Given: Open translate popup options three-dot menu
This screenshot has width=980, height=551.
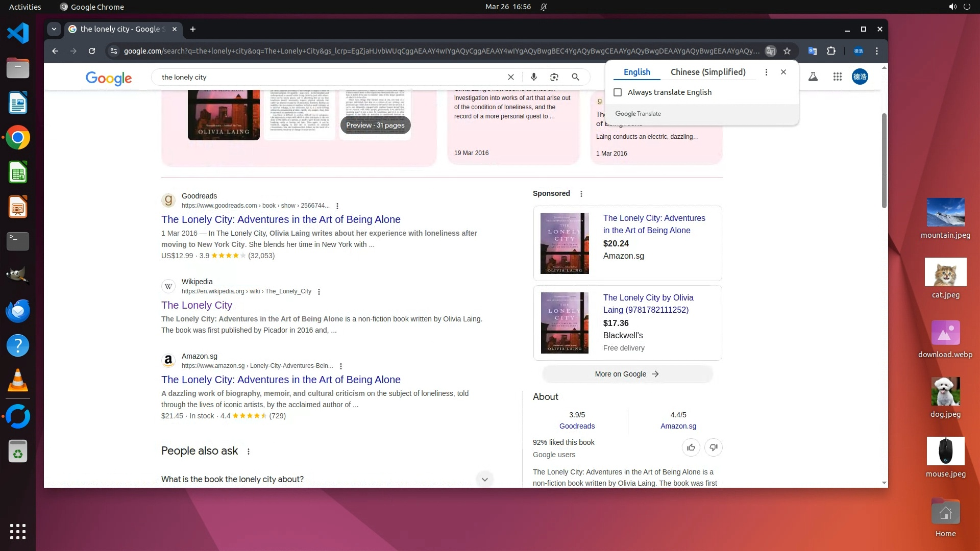Looking at the screenshot, I should click(766, 72).
